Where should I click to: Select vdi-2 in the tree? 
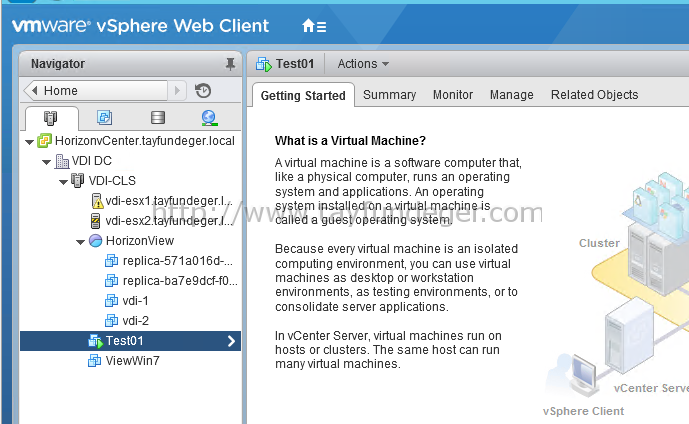pos(135,320)
